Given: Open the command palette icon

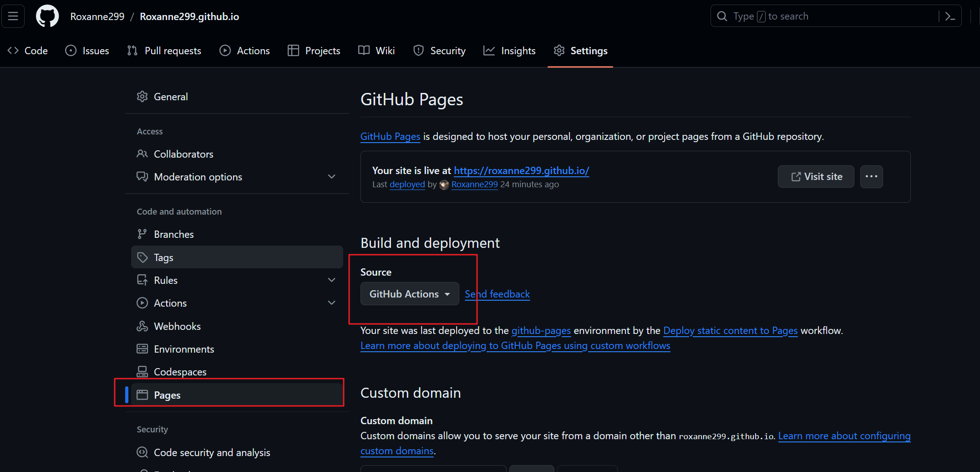Looking at the screenshot, I should pos(950,16).
